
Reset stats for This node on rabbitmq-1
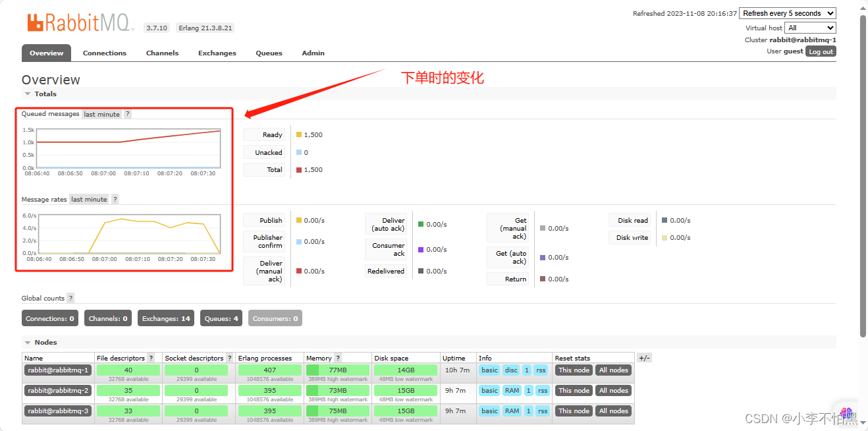[x=574, y=370]
